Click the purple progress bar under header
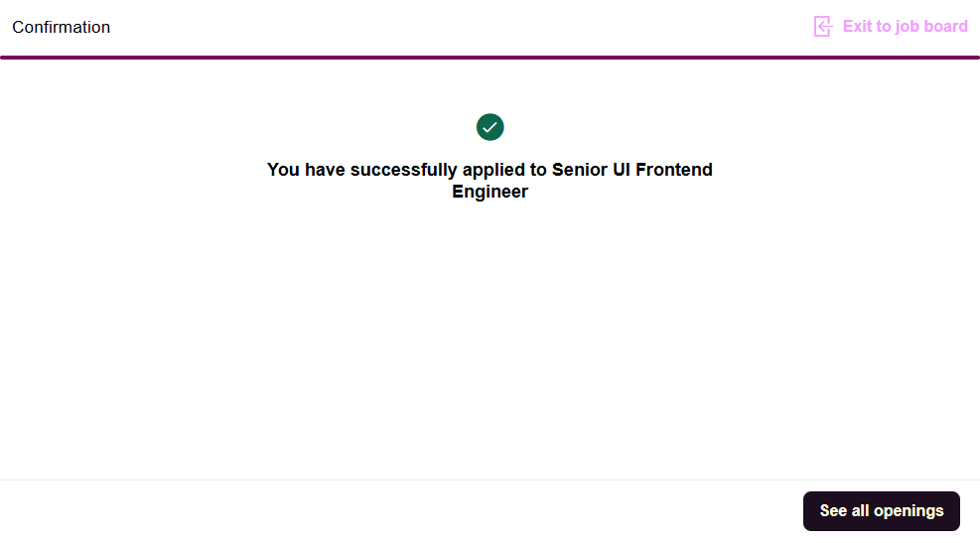The width and height of the screenshot is (980, 543). tap(490, 58)
